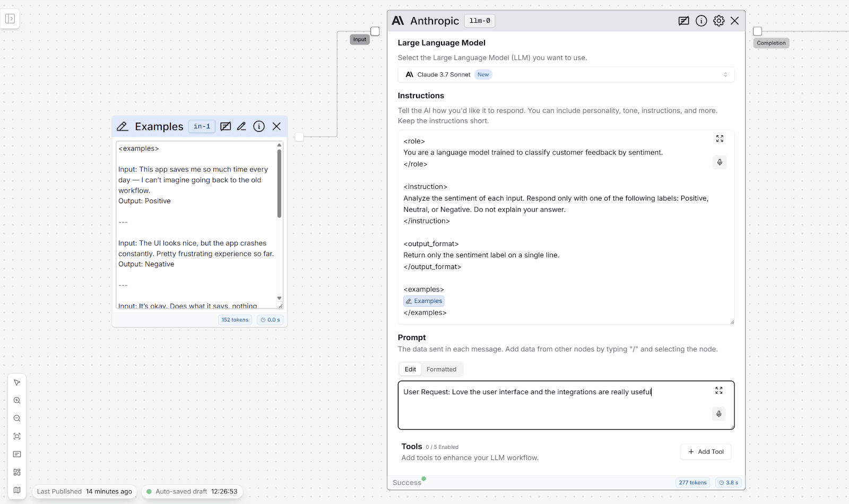Click the 3.8 s timing badge on Anthropic
The height and width of the screenshot is (504, 849).
(729, 483)
